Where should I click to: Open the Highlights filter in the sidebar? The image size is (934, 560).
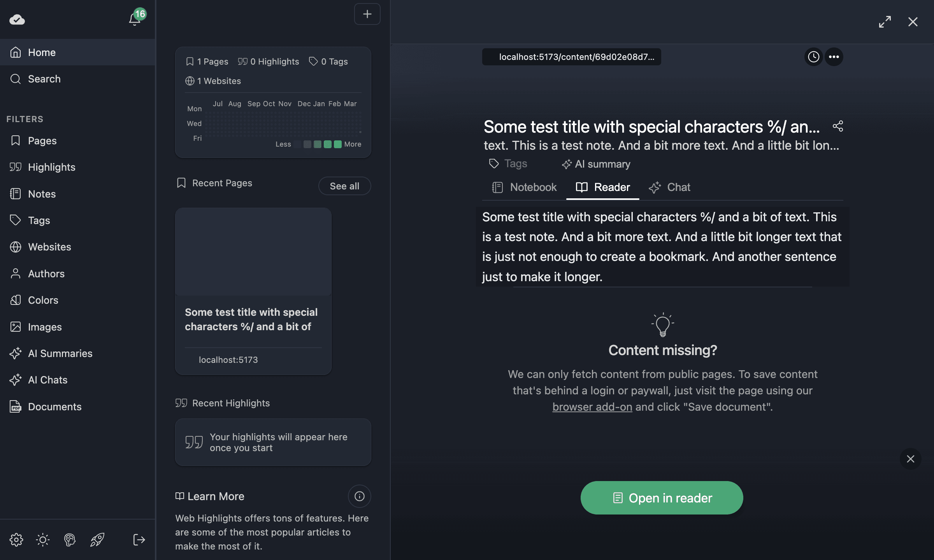tap(51, 167)
